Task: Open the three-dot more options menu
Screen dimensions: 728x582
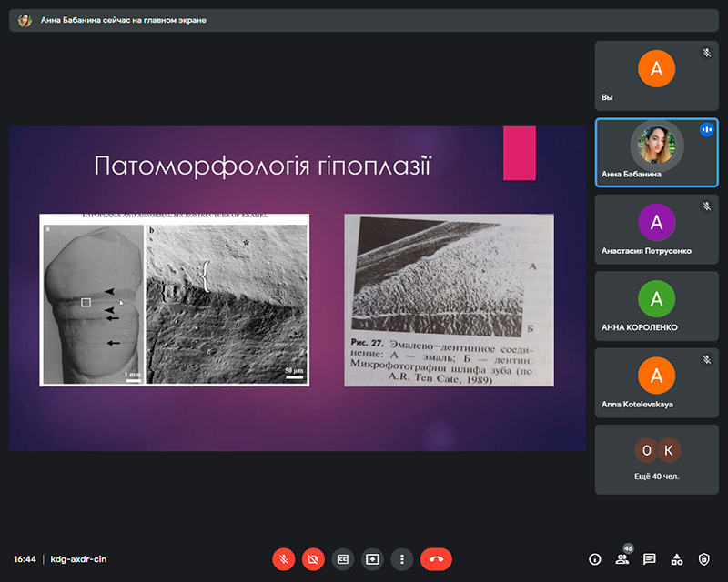Action: (402, 559)
